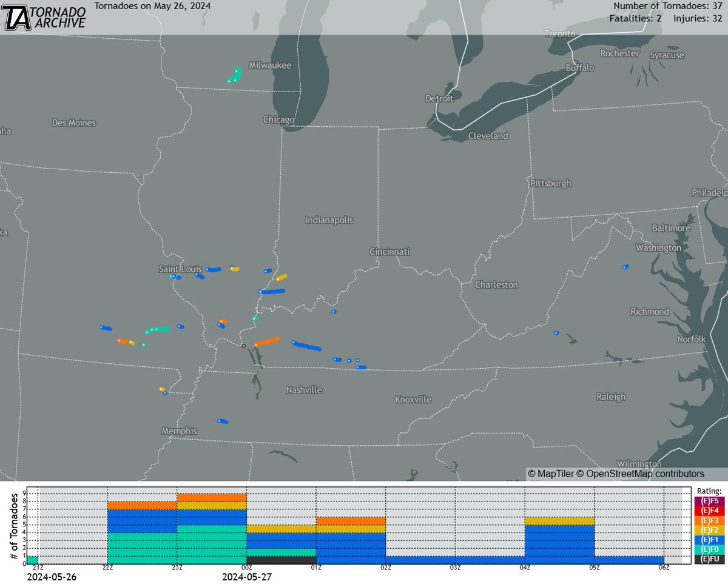
Task: Click the orange histogram segment between 01Z and 02Z
Action: click(351, 521)
